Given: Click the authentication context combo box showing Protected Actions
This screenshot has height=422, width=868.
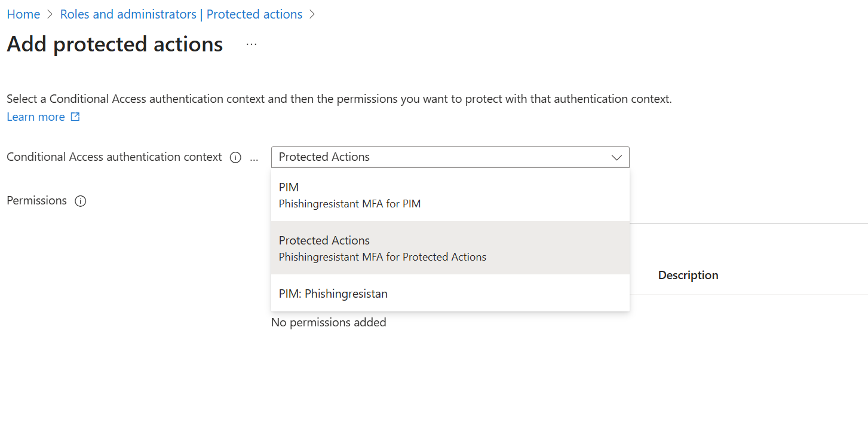Looking at the screenshot, I should coord(442,157).
